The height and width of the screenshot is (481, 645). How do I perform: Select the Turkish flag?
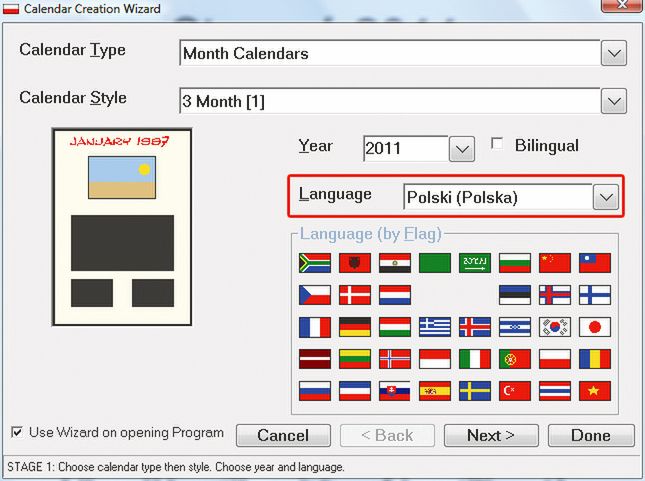515,391
